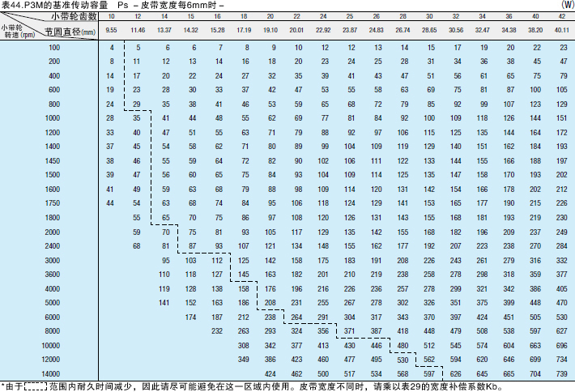Select pitch diameter 40.11 header cell

click(x=560, y=30)
